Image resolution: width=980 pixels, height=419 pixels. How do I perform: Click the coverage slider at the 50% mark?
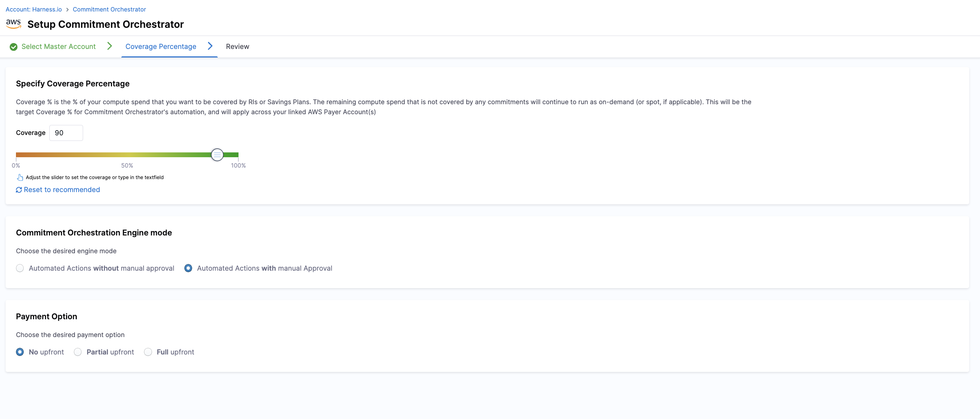pyautogui.click(x=127, y=155)
